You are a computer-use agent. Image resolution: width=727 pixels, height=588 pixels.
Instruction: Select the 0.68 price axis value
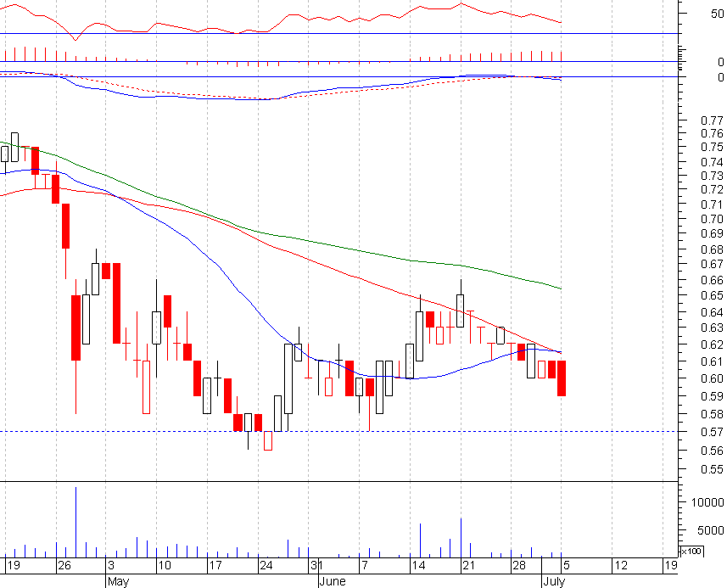712,249
